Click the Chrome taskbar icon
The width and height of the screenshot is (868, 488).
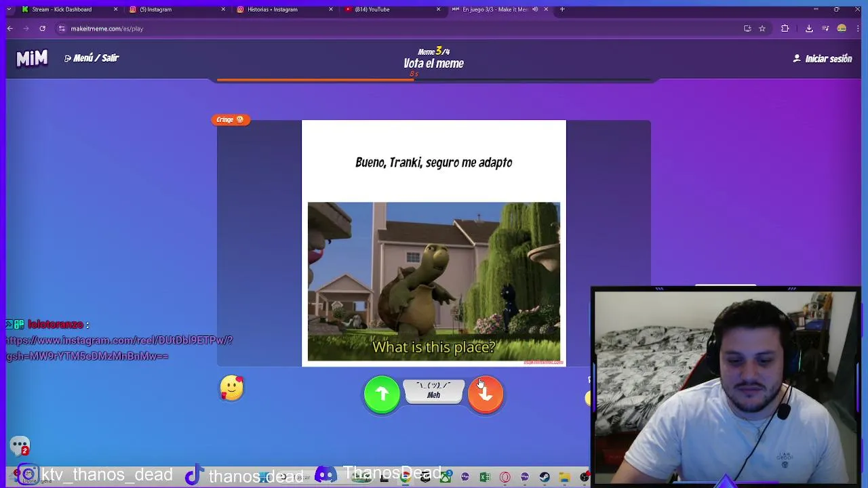405,478
